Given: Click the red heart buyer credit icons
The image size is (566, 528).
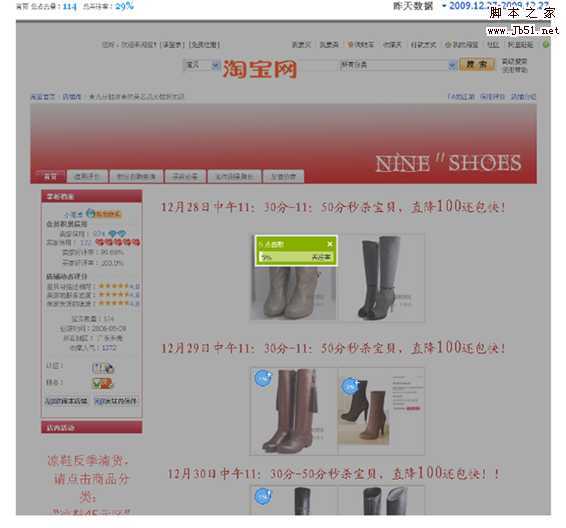Looking at the screenshot, I should point(117,242).
